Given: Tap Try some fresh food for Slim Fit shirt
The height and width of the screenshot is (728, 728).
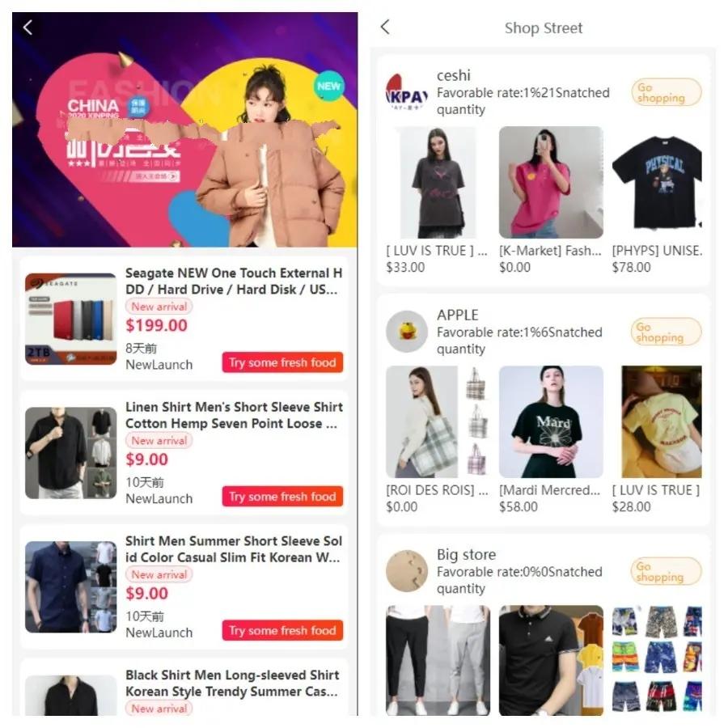Looking at the screenshot, I should tap(282, 630).
